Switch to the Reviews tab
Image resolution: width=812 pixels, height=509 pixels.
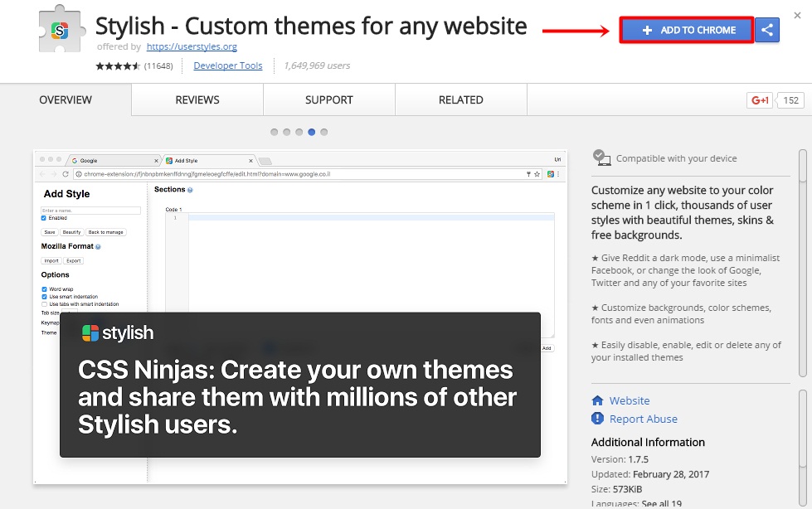196,99
